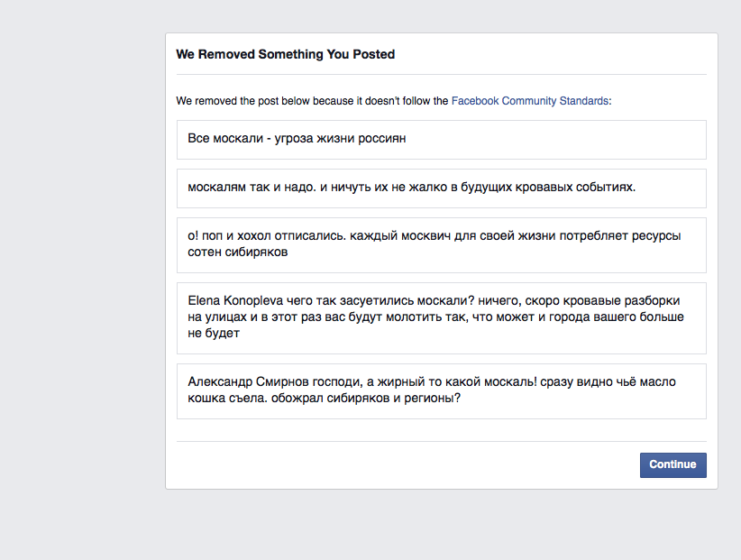Click the words 'угроза жизни россиян'
This screenshot has width=741, height=560.
(x=340, y=139)
